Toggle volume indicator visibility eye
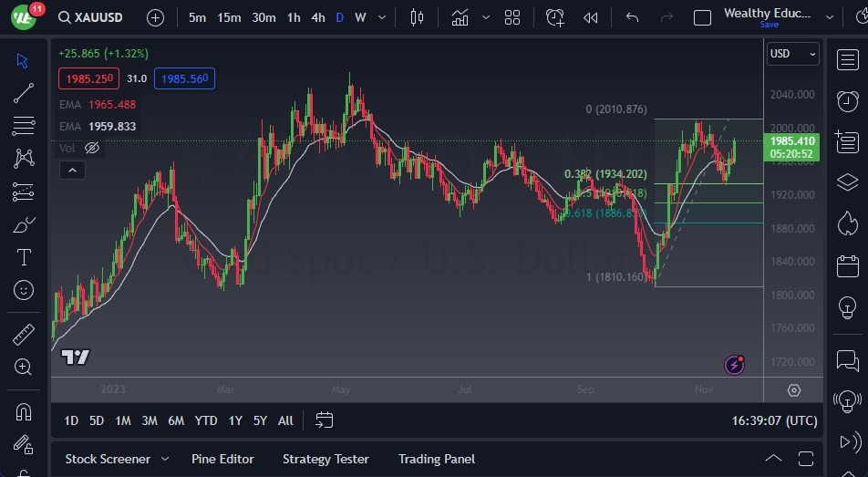The image size is (868, 477). click(x=92, y=148)
